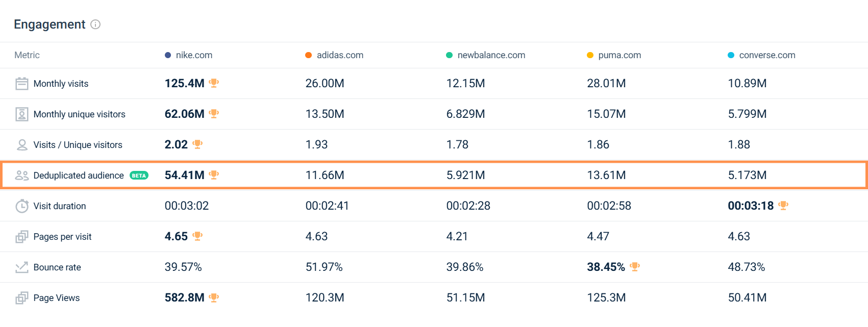Screen dimensions: 868x327
Task: Click the adidas.com orange color dot
Action: tap(308, 55)
